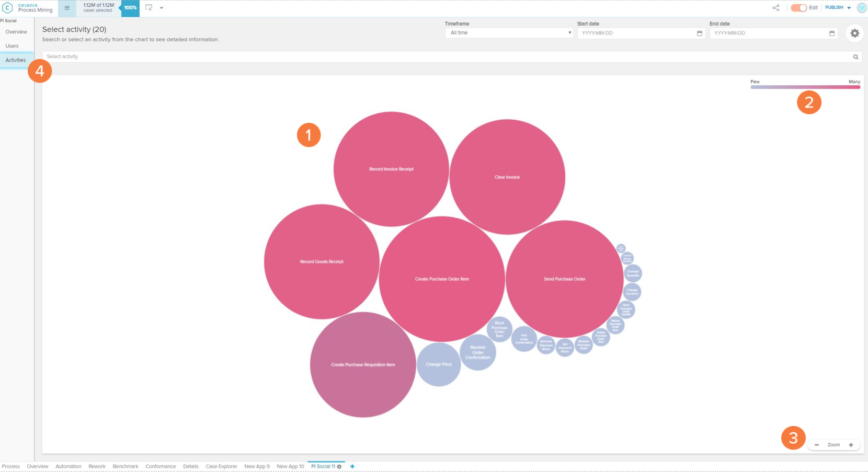Screen dimensions: 868x472
Task: Click the Few–Many color legend bar
Action: [805, 87]
